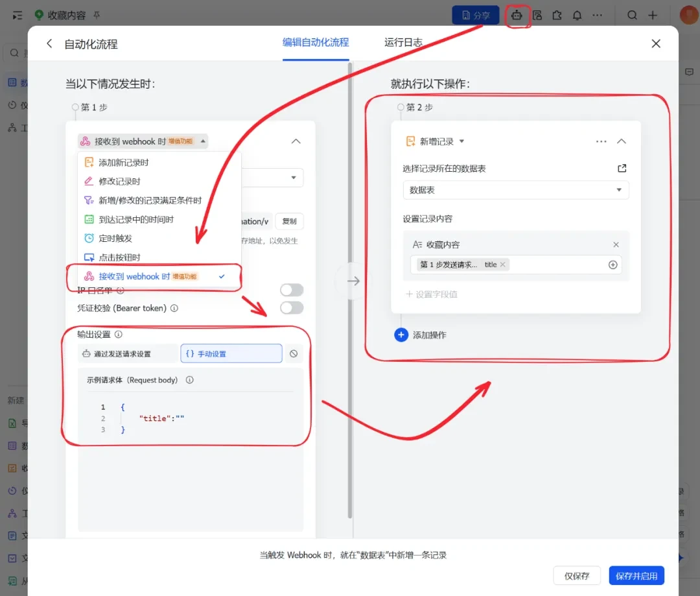This screenshot has height=596, width=700.
Task: Click the arrow connector between the two steps
Action: coord(353,281)
